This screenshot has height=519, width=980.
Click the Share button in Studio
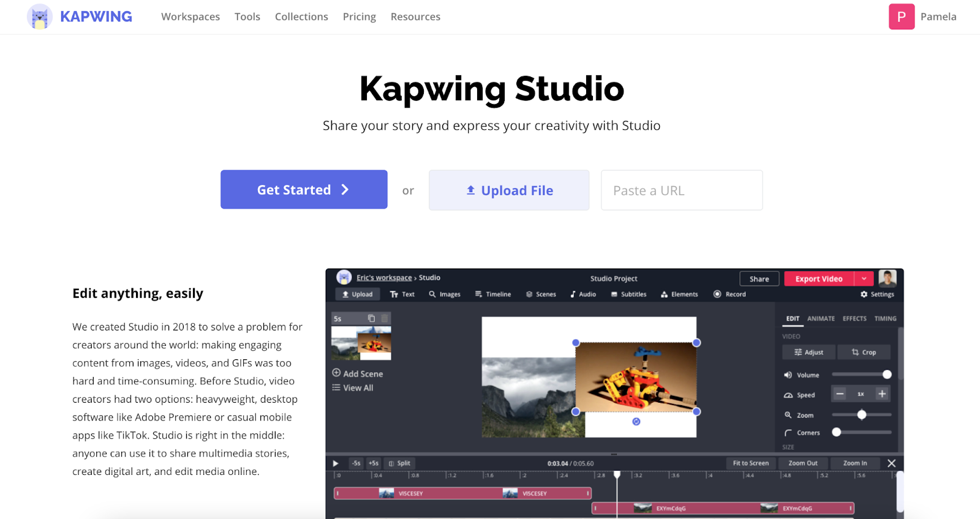(x=759, y=279)
